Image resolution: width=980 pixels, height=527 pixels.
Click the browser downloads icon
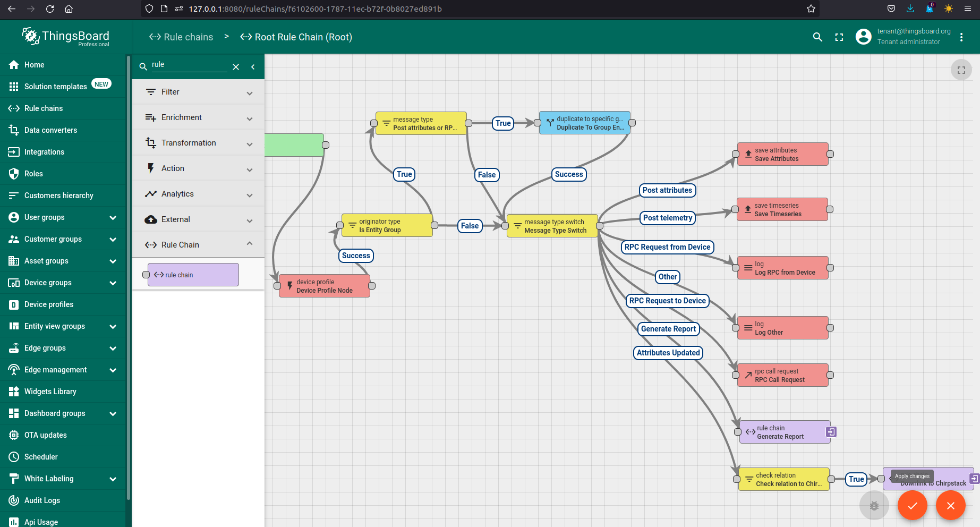(910, 8)
